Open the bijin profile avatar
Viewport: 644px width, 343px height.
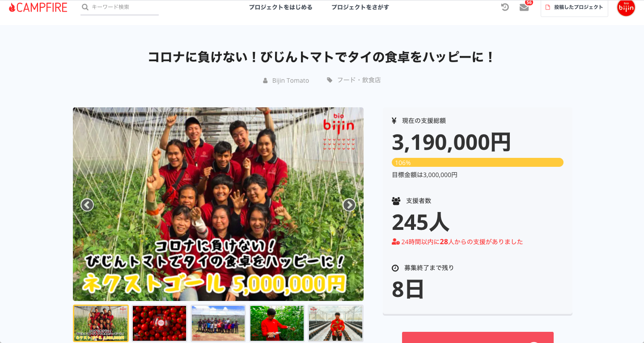pyautogui.click(x=626, y=7)
